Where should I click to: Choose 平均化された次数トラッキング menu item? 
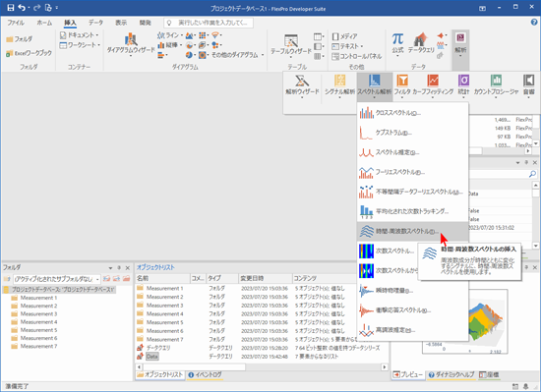pyautogui.click(x=413, y=211)
